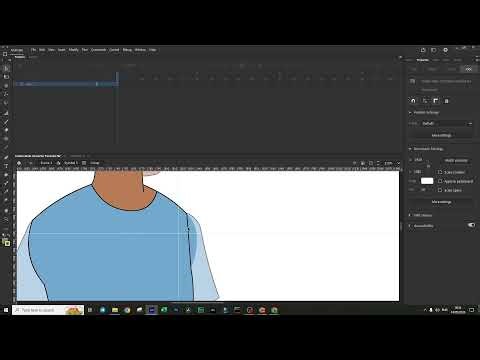Click More settings under Publish Settings
Screen dimensions: 480x360
tap(441, 136)
